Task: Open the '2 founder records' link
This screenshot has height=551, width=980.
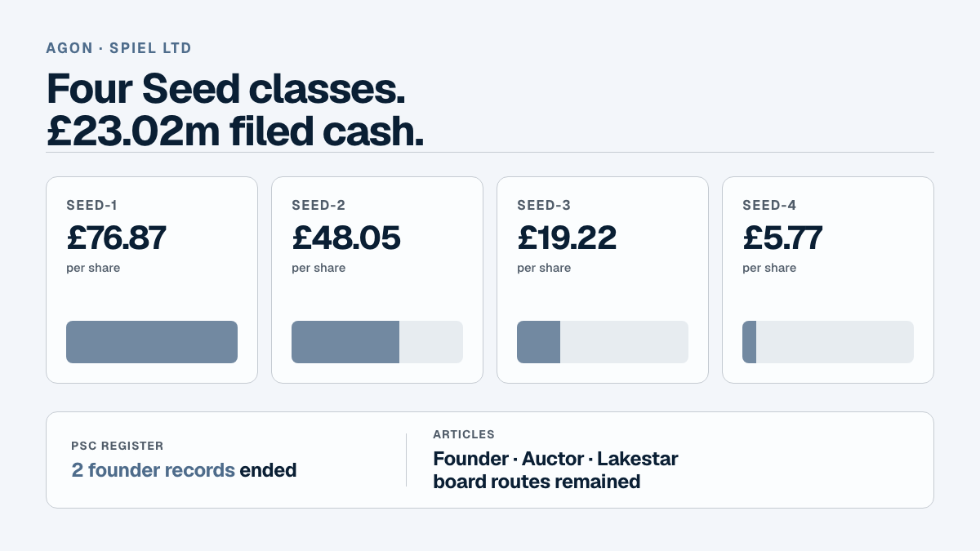Action: [154, 470]
